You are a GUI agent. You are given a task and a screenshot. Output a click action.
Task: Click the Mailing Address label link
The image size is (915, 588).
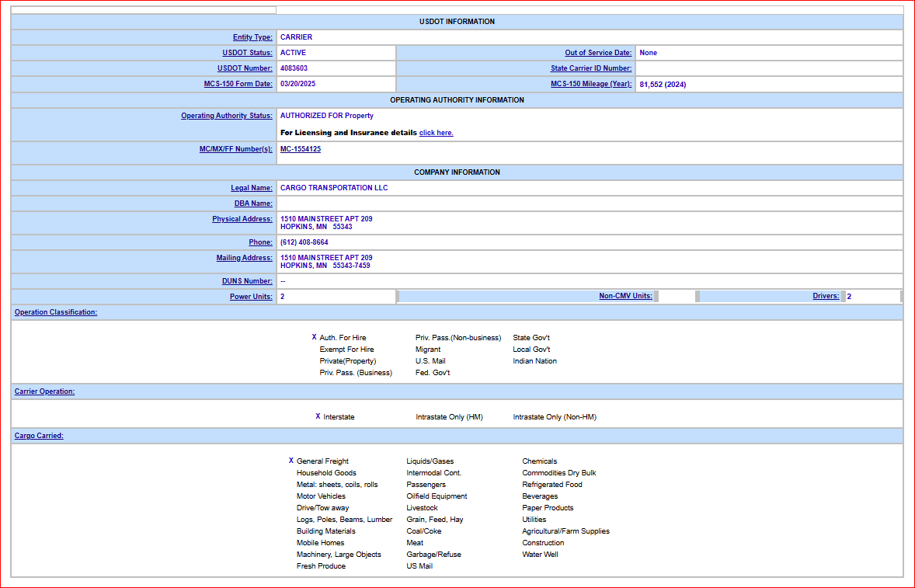(x=245, y=258)
